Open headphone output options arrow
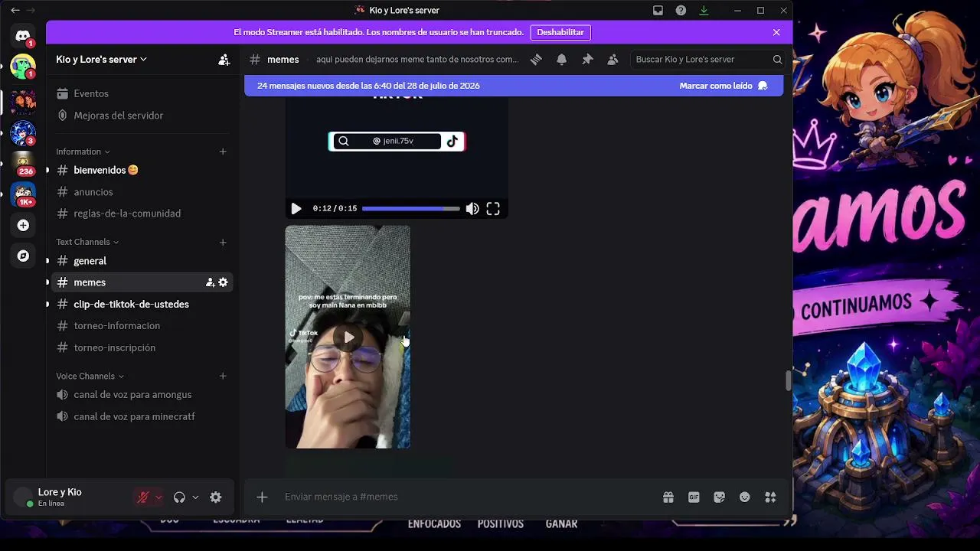 click(x=195, y=497)
